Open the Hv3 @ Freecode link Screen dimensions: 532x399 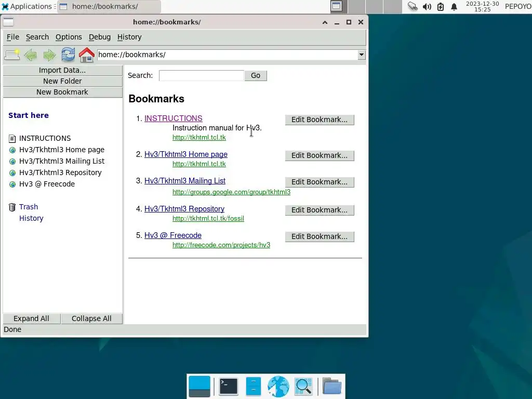tap(172, 235)
